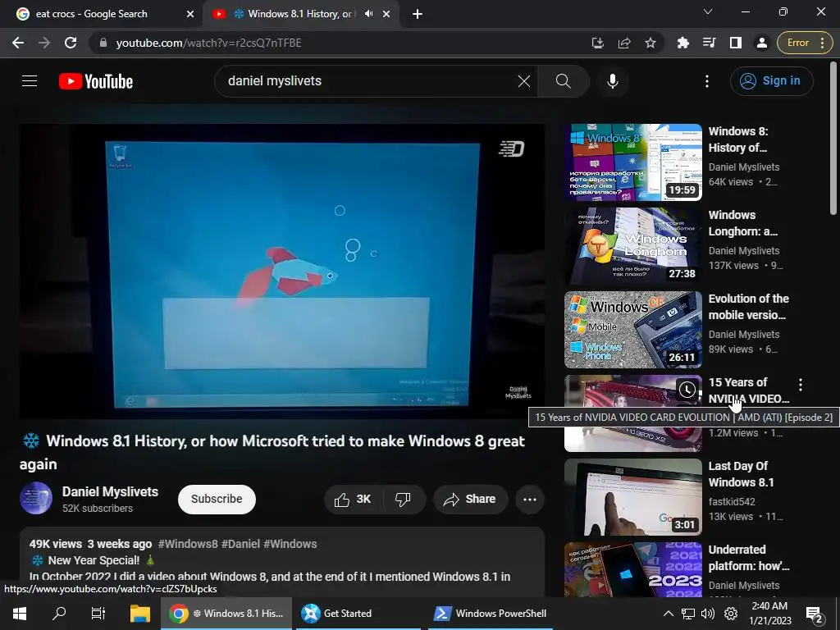This screenshot has height=630, width=840.
Task: Close the eat crocs Google Search tab
Action: (x=190, y=14)
